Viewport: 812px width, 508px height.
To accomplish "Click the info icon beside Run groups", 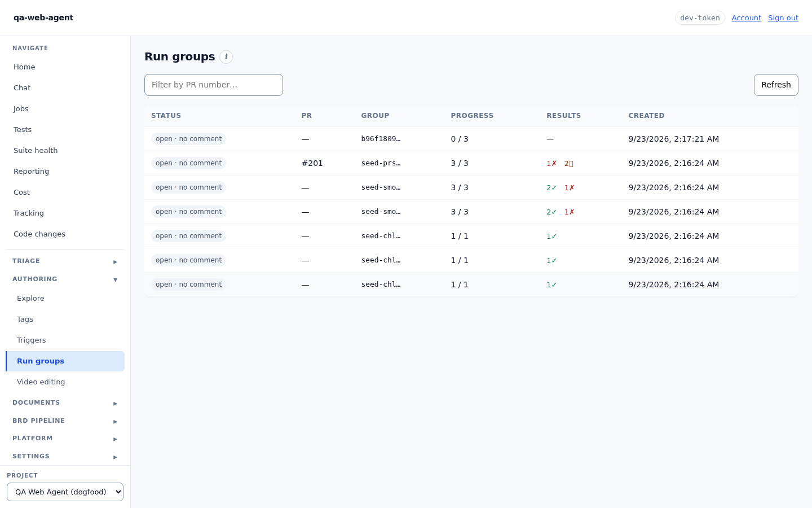I will click(x=226, y=57).
